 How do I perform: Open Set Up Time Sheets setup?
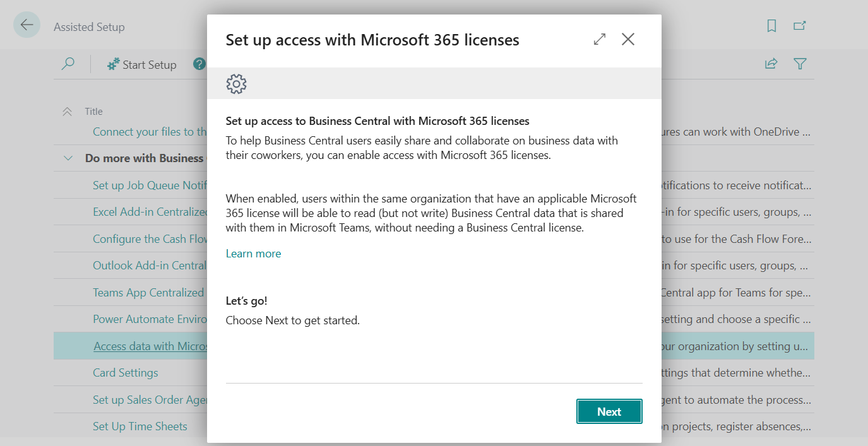[x=140, y=426]
